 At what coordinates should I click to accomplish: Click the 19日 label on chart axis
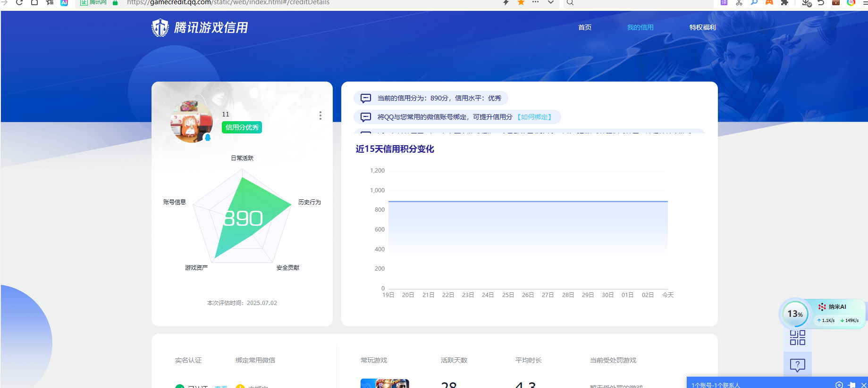pyautogui.click(x=388, y=295)
